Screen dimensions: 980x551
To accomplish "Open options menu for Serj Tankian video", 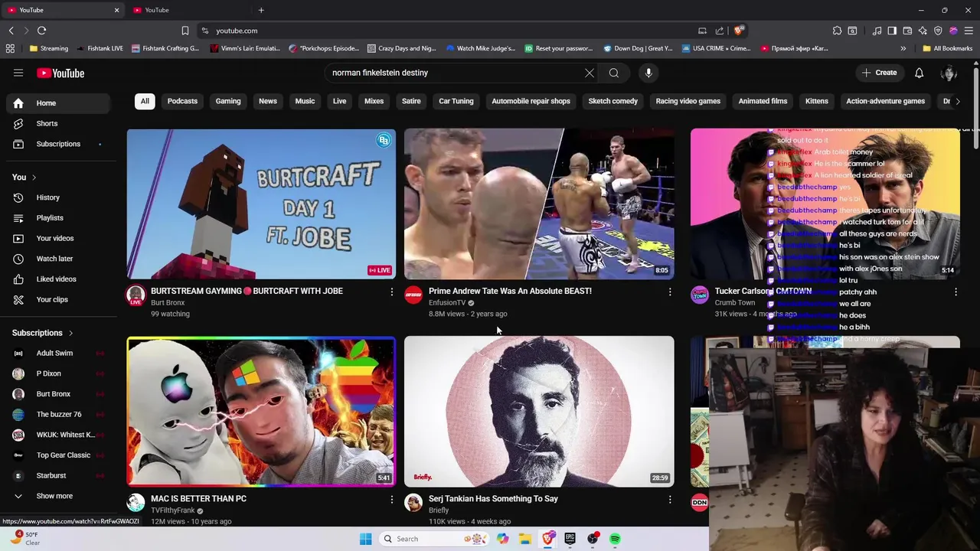I will coord(669,500).
